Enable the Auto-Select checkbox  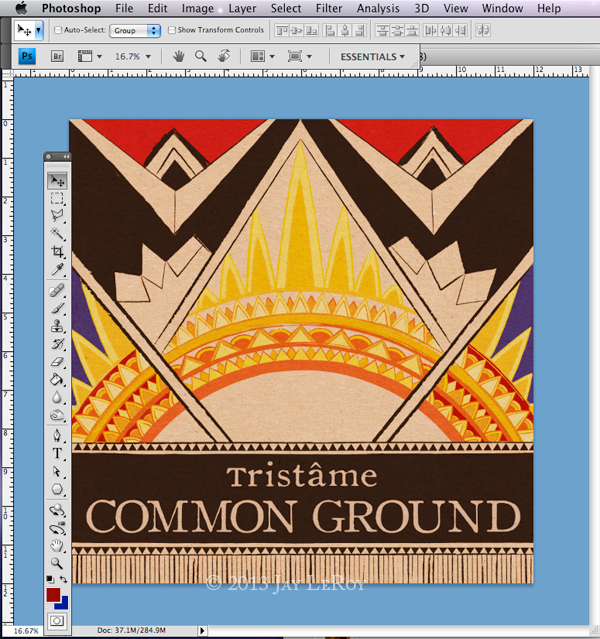click(58, 30)
